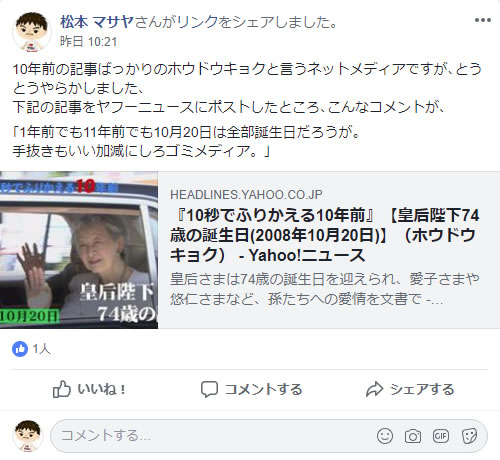500x460 pixels.
Task: Click the シェアする arrow icon
Action: [374, 389]
